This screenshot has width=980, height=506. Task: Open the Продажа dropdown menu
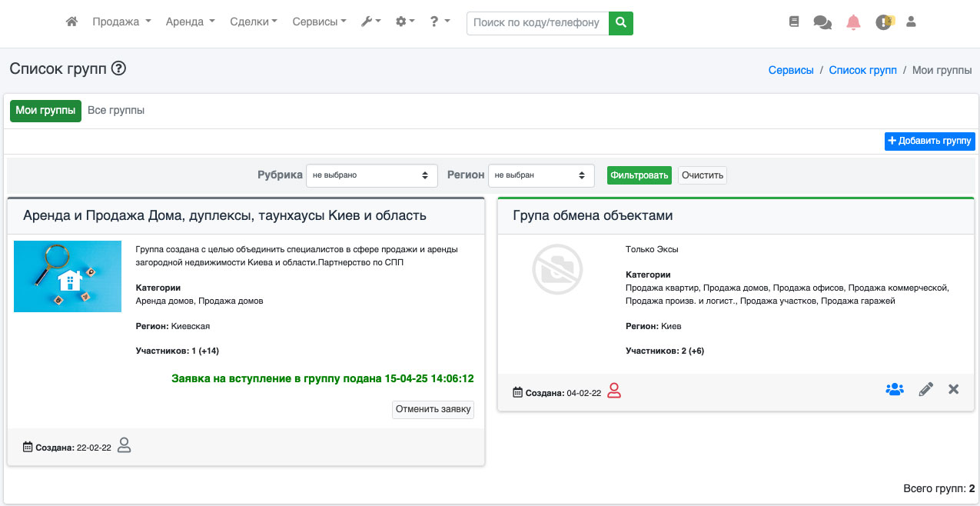[x=121, y=22]
